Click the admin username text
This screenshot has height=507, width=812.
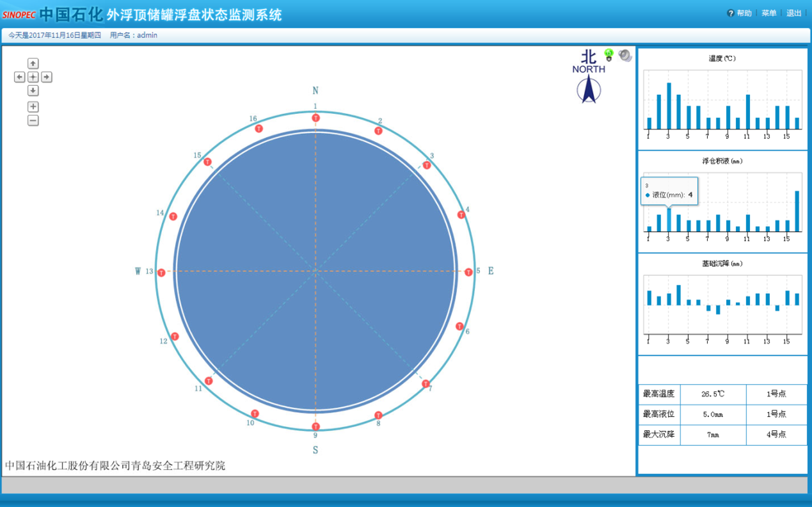tap(147, 35)
